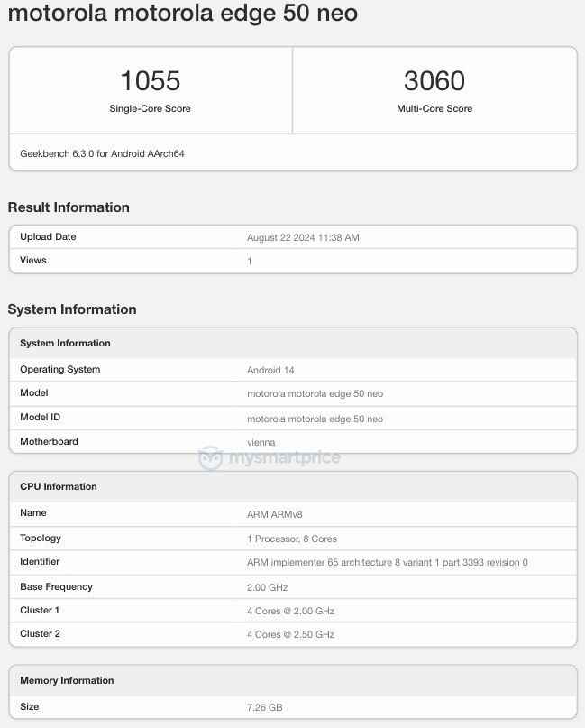585x728 pixels.
Task: Click the 'Single-Core Score' label
Action: pos(150,108)
